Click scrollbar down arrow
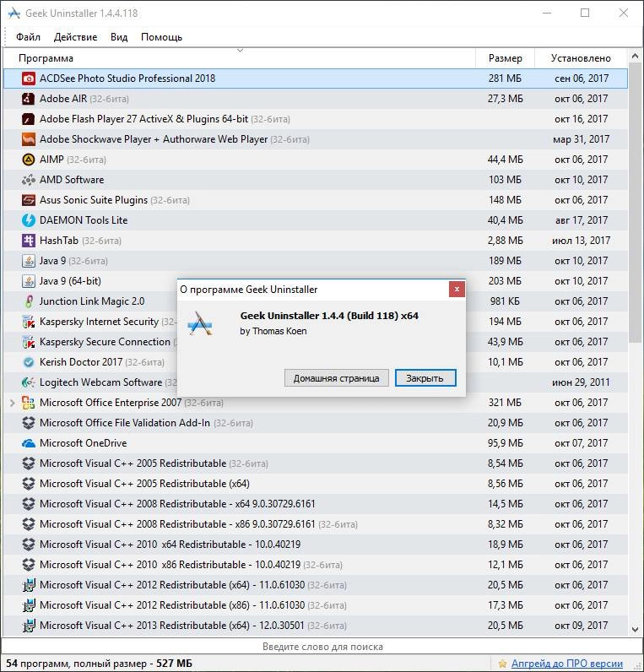644x672 pixels. coord(635,630)
